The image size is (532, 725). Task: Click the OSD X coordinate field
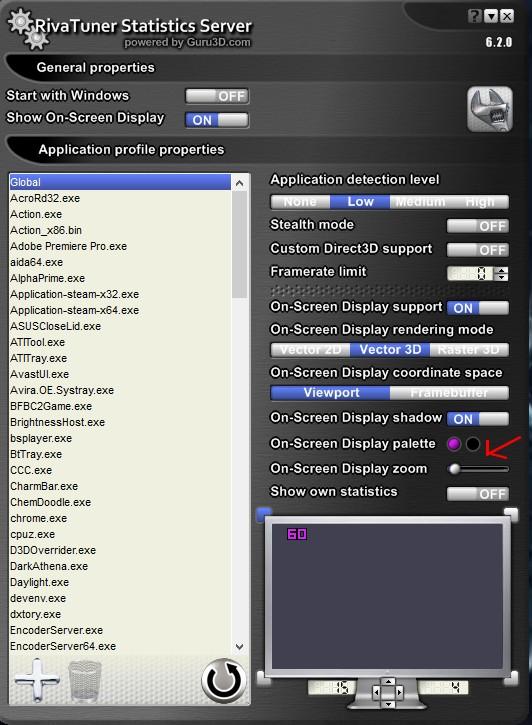tap(332, 688)
